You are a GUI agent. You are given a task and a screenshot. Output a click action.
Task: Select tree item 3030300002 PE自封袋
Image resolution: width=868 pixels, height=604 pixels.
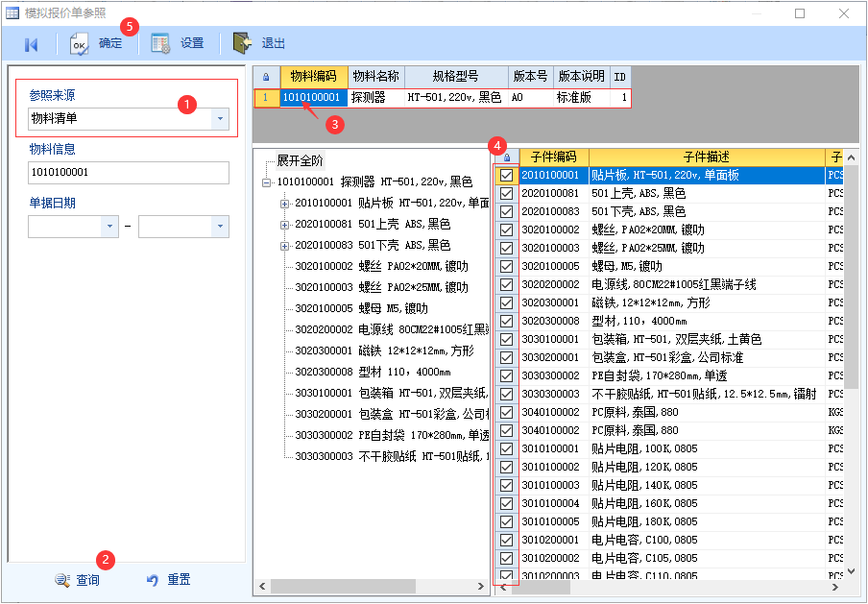[392, 435]
